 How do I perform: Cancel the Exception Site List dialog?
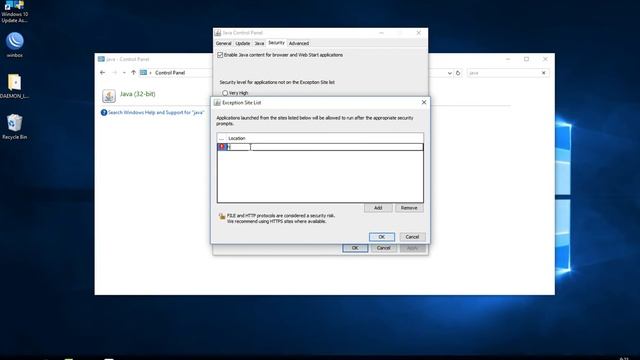click(412, 237)
